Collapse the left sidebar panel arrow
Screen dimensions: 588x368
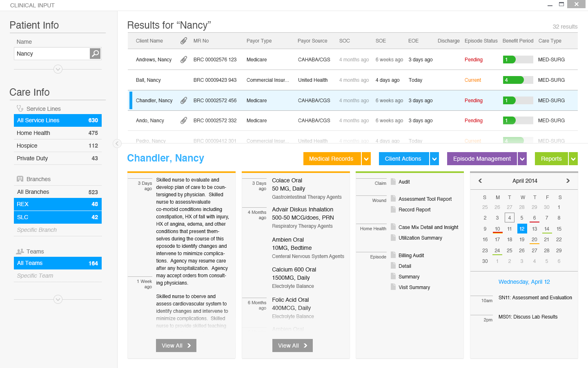click(117, 144)
